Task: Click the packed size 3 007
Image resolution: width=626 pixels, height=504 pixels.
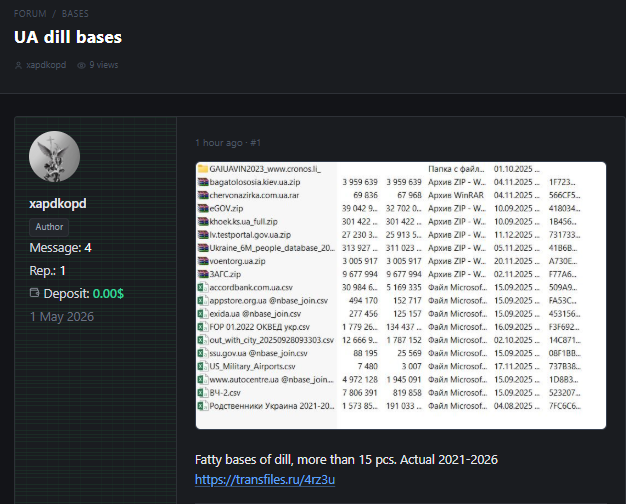Action: (411, 367)
